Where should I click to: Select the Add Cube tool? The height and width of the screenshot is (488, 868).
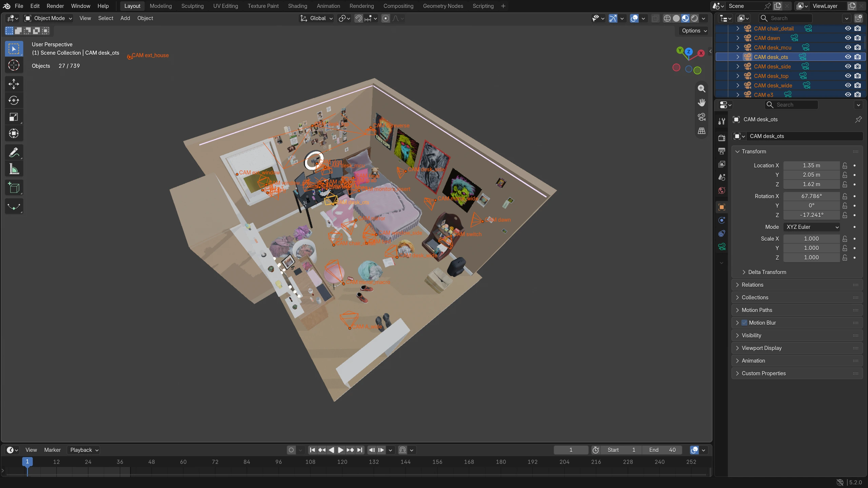coord(14,188)
